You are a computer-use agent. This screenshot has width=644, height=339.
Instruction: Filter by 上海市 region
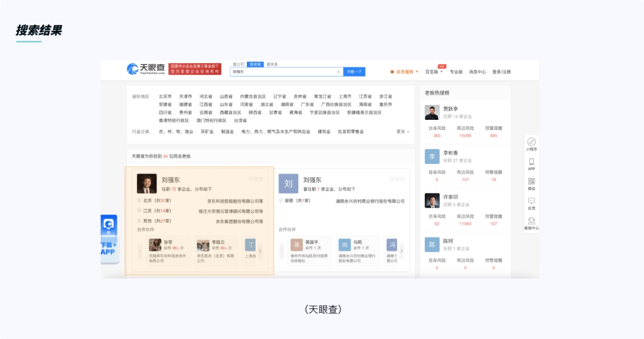point(345,97)
